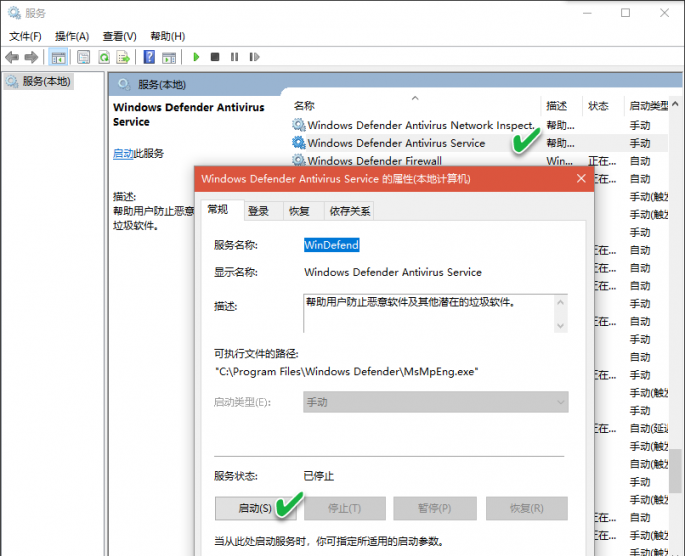Open the 操作(A) menu
Image resolution: width=685 pixels, height=556 pixels.
[x=72, y=36]
